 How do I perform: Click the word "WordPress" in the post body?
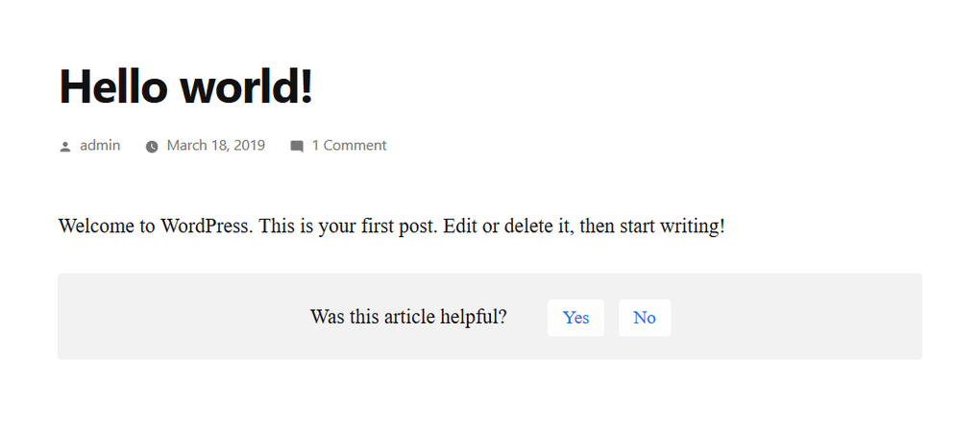[x=208, y=227]
